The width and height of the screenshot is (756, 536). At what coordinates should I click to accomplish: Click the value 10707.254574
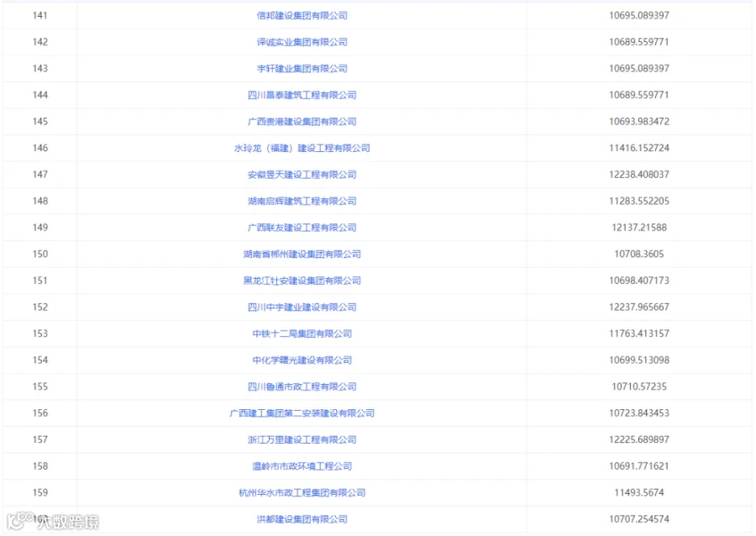coord(639,519)
